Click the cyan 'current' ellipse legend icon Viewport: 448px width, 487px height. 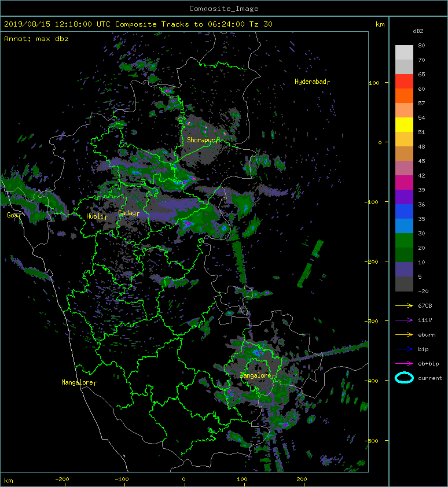[404, 378]
